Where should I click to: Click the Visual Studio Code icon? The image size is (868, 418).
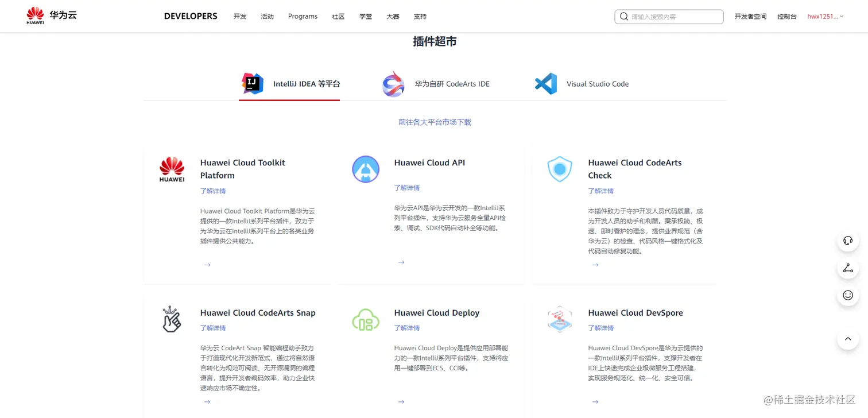pos(546,84)
